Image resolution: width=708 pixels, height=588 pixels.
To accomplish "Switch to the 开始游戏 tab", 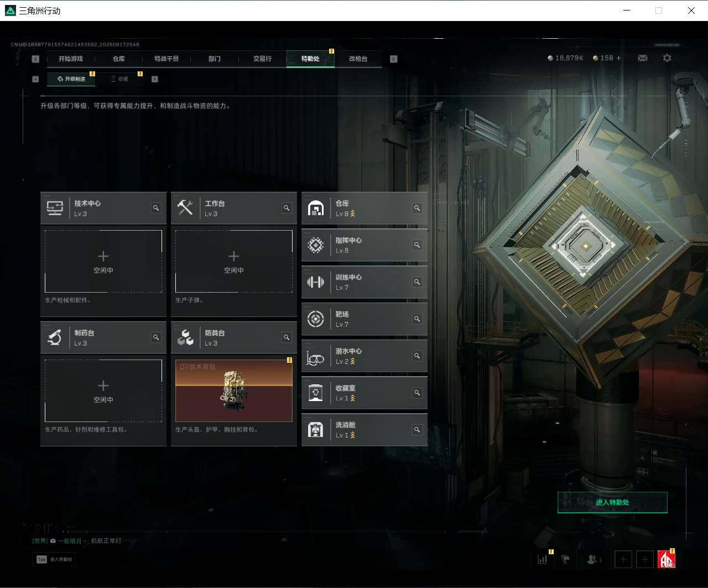I will (71, 59).
